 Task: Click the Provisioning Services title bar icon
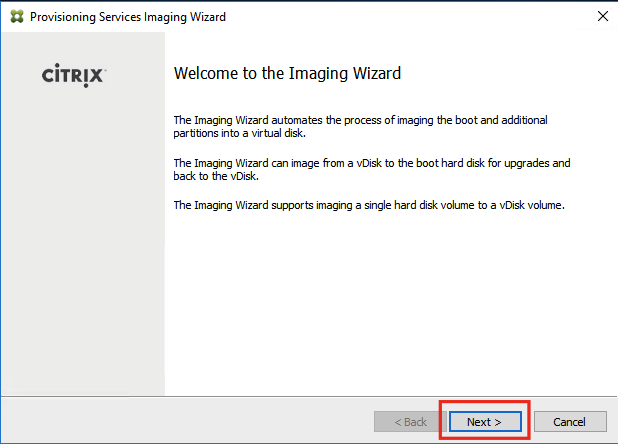(17, 17)
